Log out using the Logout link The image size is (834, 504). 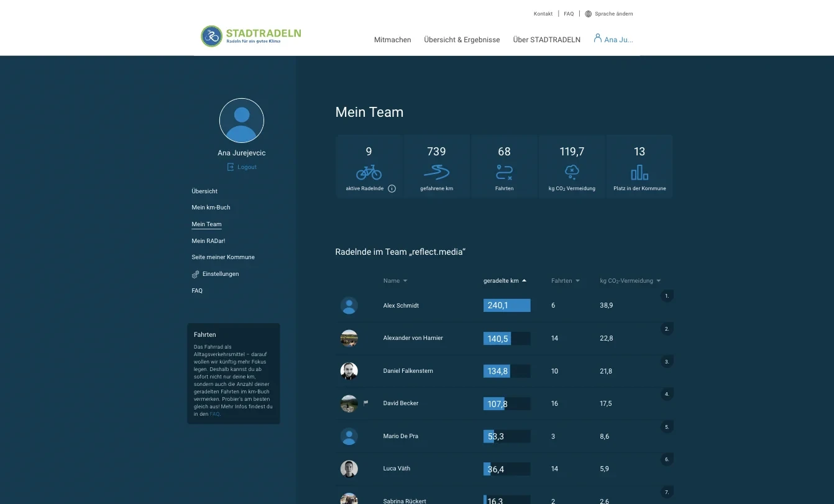tap(242, 167)
